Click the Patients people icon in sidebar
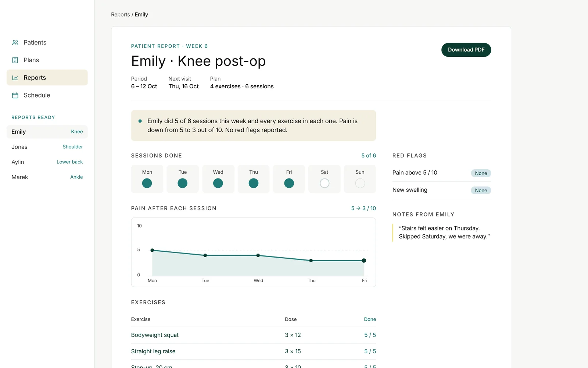The height and width of the screenshot is (368, 588). (15, 42)
